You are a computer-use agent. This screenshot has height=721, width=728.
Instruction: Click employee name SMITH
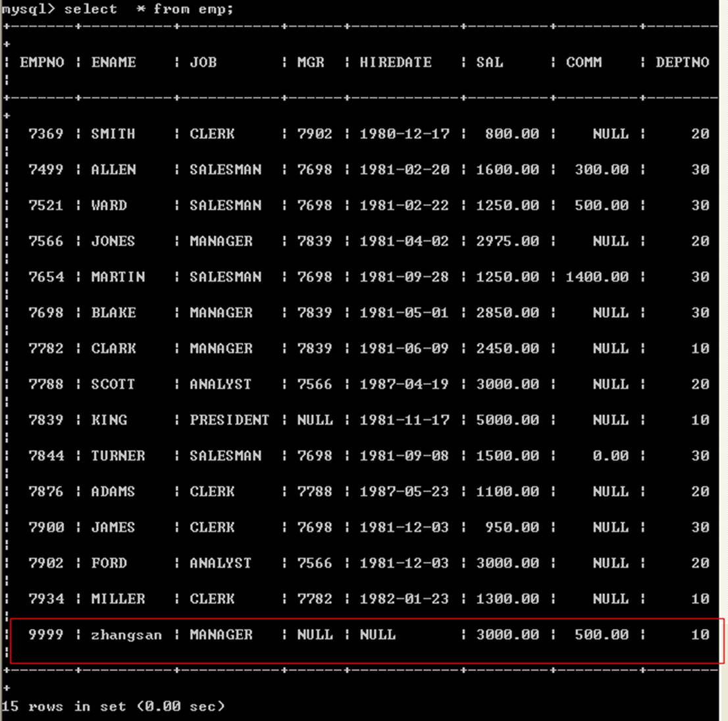pyautogui.click(x=113, y=134)
